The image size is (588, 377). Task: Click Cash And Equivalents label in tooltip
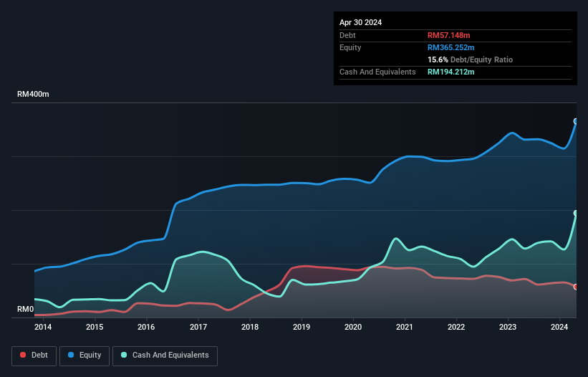click(x=377, y=72)
